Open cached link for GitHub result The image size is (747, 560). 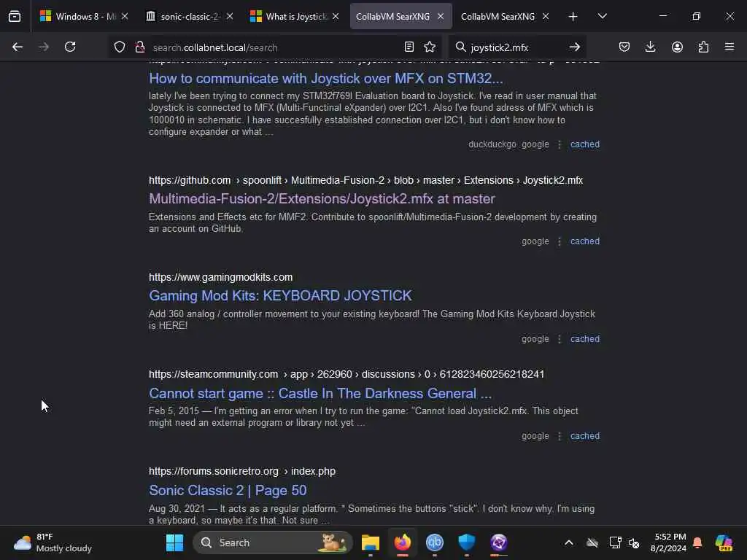coord(585,241)
